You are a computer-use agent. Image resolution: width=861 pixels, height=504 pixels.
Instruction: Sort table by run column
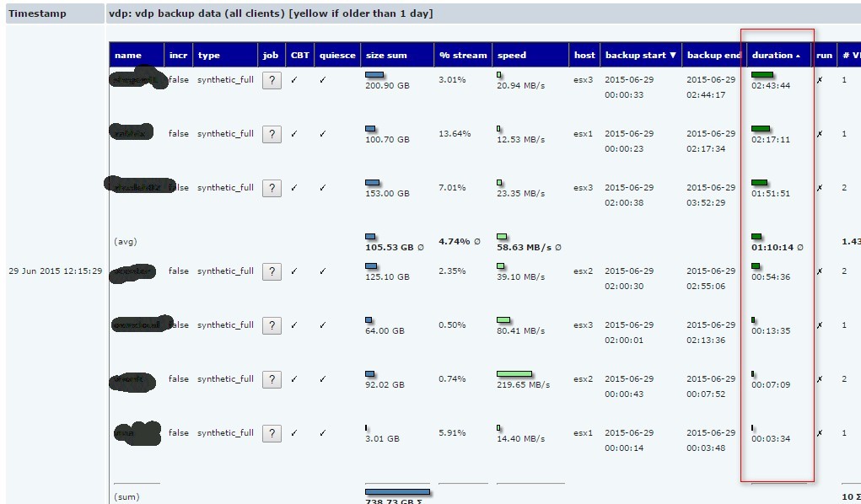(824, 55)
